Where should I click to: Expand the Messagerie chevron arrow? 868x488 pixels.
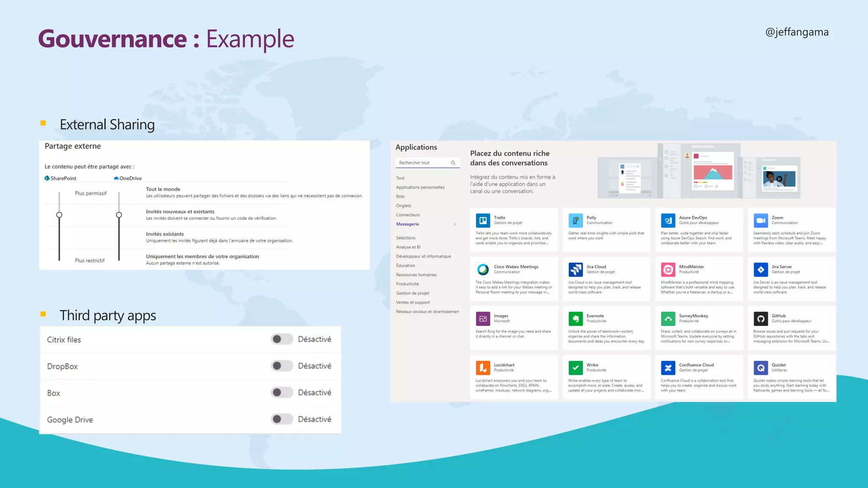pos(455,224)
